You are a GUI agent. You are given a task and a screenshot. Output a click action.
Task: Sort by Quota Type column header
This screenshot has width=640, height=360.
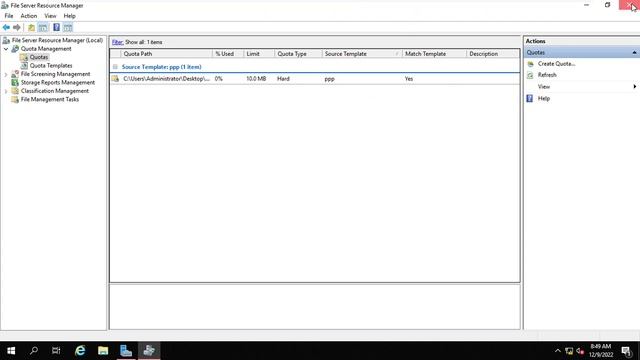(298, 54)
